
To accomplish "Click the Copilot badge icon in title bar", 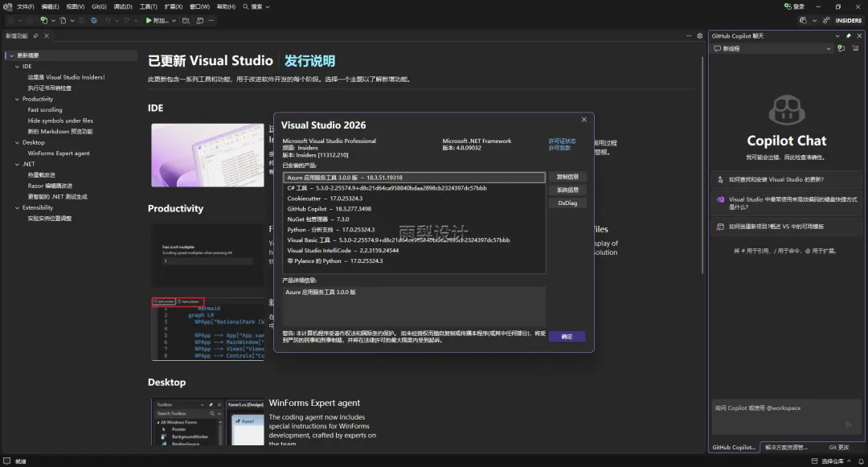I will point(803,20).
